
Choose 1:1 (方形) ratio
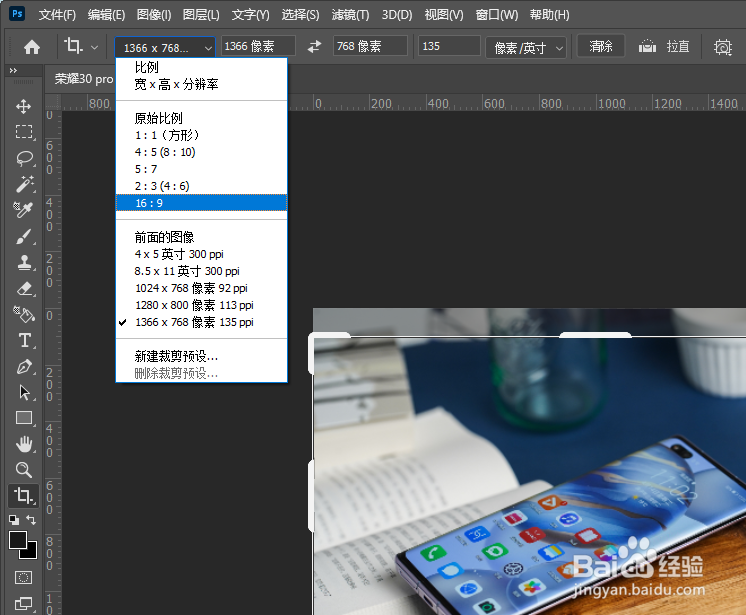[x=201, y=135]
